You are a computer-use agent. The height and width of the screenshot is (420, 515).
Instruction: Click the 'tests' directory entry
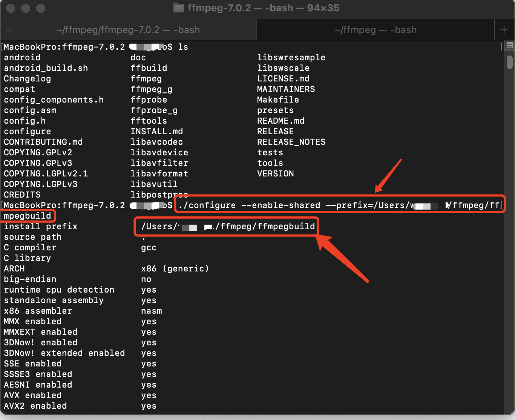coord(270,153)
